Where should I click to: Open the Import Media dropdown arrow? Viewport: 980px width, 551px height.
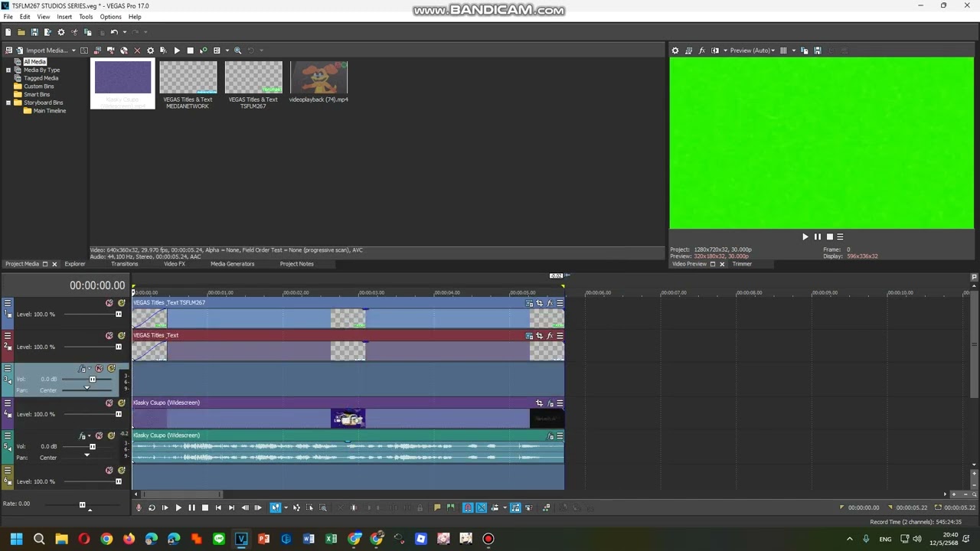tap(73, 51)
